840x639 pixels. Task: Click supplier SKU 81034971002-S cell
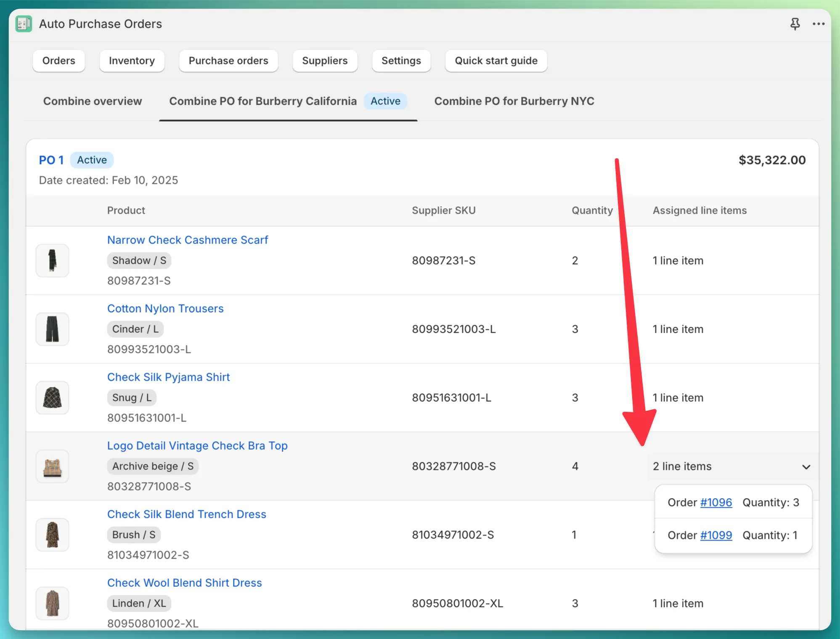[453, 535]
